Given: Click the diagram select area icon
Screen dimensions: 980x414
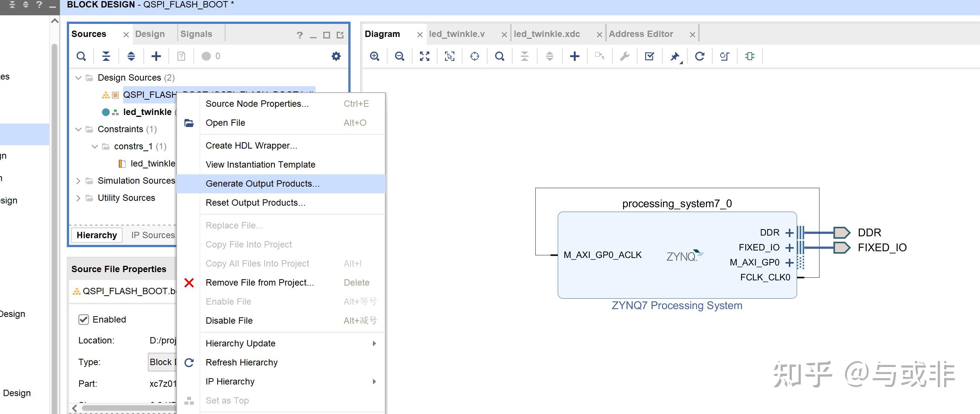Looking at the screenshot, I should [x=449, y=56].
